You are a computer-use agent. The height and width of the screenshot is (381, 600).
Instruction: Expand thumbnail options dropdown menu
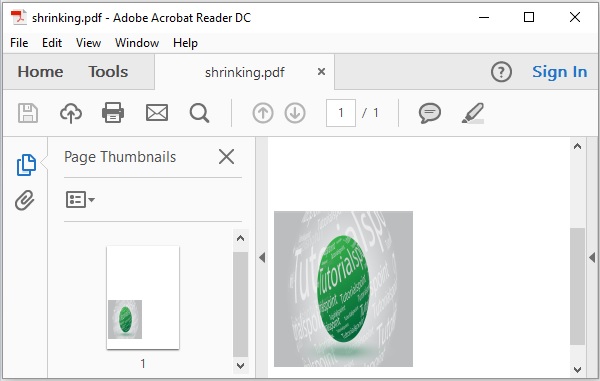pos(80,199)
